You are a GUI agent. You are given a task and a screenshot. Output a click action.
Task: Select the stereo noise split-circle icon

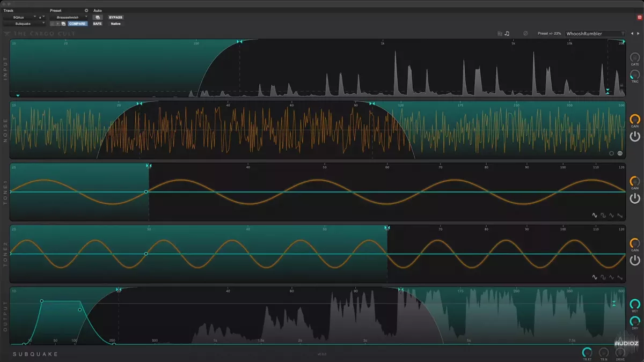[619, 153]
